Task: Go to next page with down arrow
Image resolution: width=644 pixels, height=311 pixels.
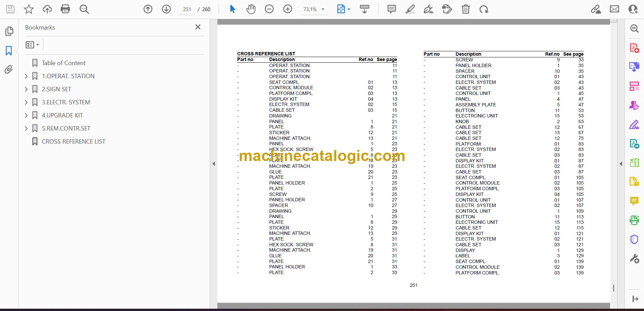Action: pyautogui.click(x=166, y=9)
